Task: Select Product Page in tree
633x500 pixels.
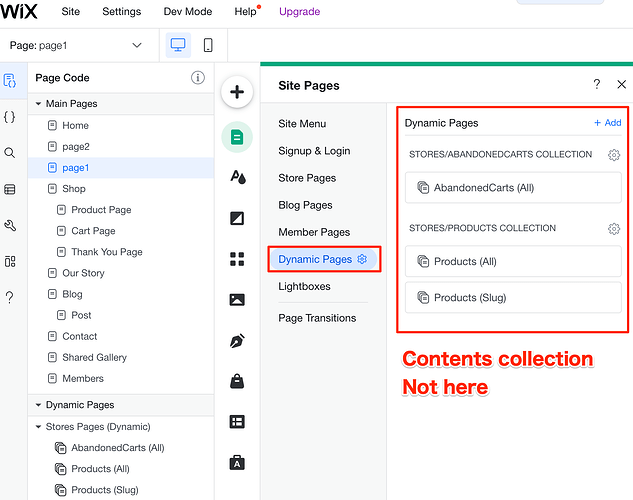Action: point(121,209)
